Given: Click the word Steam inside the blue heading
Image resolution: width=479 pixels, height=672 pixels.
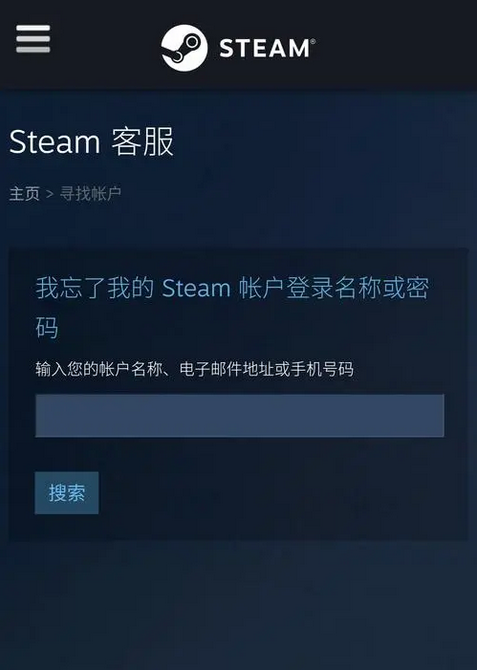Looking at the screenshot, I should point(196,288).
